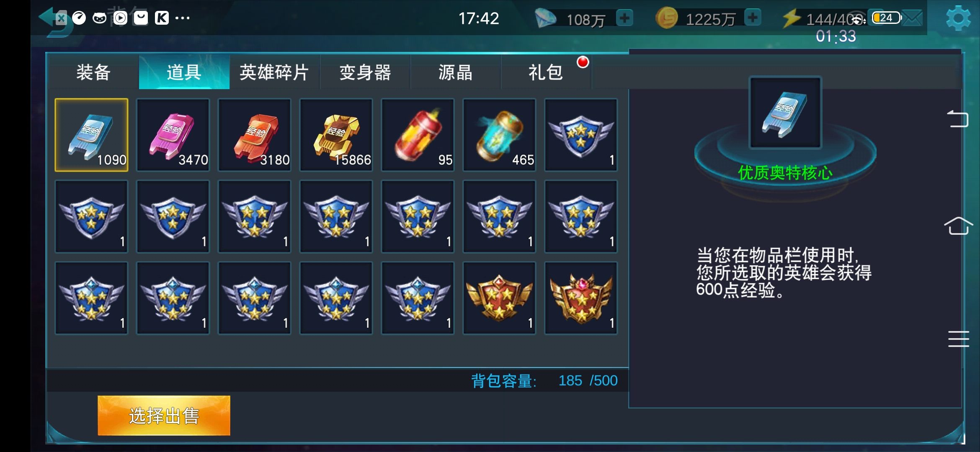980x452 pixels.
Task: Select the blue 经验 card with 1090 count
Action: click(91, 135)
